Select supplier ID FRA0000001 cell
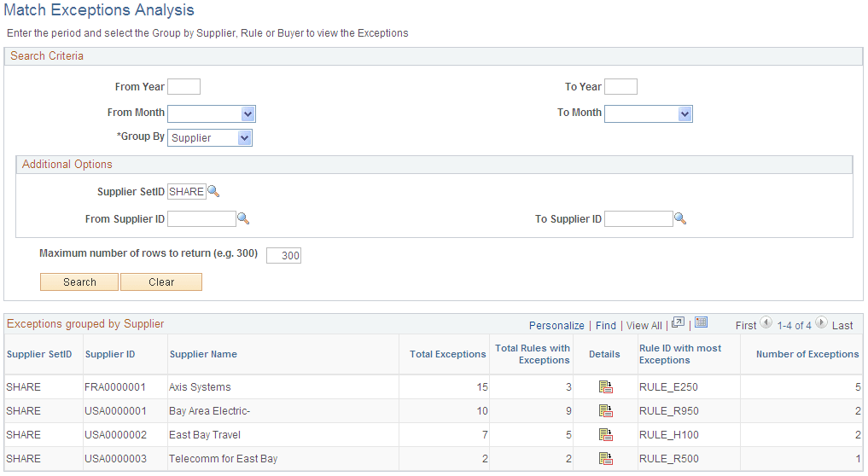 [115, 387]
